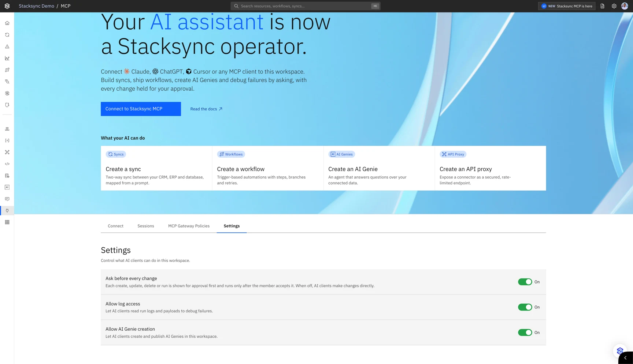This screenshot has height=364, width=633.
Task: Click Connect to Stacksync MCP button
Action: click(x=141, y=109)
